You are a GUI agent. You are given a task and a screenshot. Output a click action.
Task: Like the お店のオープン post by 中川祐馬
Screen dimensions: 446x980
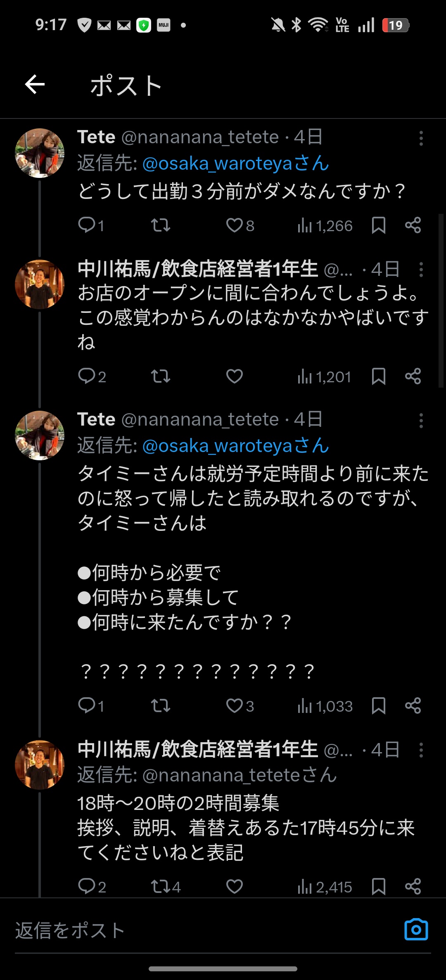click(x=235, y=376)
